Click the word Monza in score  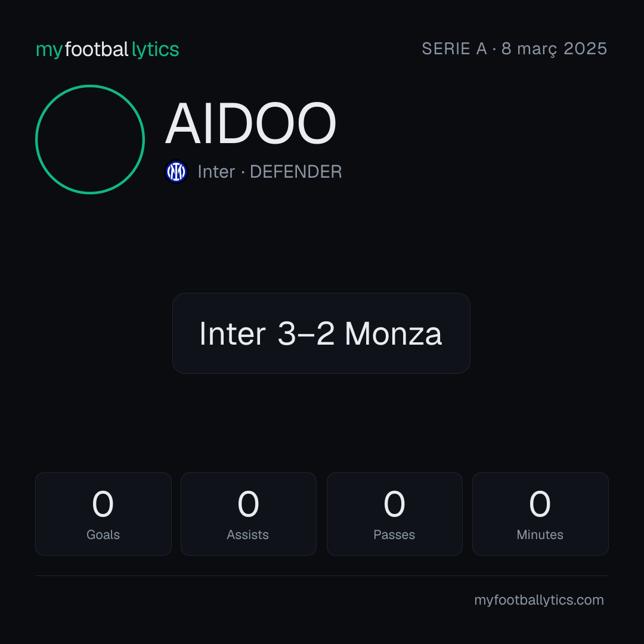(393, 333)
